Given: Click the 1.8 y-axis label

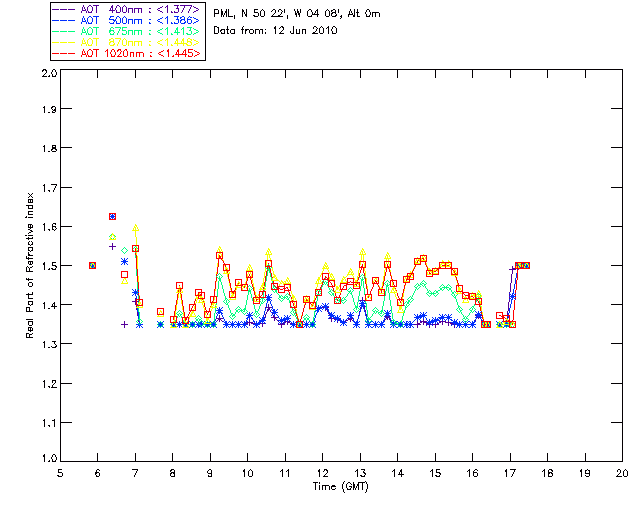Looking at the screenshot, I should pyautogui.click(x=49, y=148).
